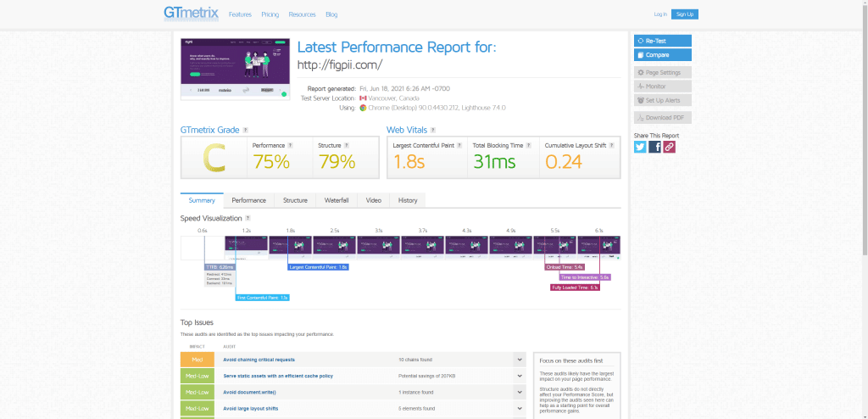Share report on Facebook icon
868x419 pixels.
(x=655, y=147)
